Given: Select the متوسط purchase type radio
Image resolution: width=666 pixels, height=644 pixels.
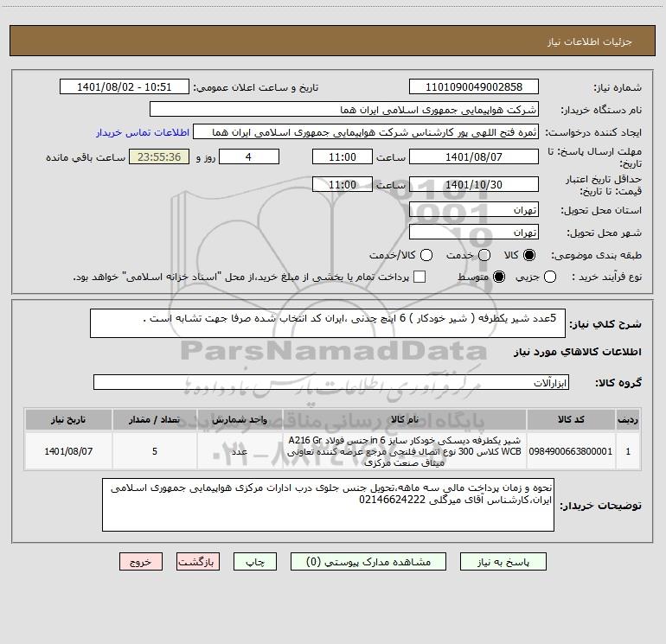Looking at the screenshot, I should pyautogui.click(x=499, y=277).
